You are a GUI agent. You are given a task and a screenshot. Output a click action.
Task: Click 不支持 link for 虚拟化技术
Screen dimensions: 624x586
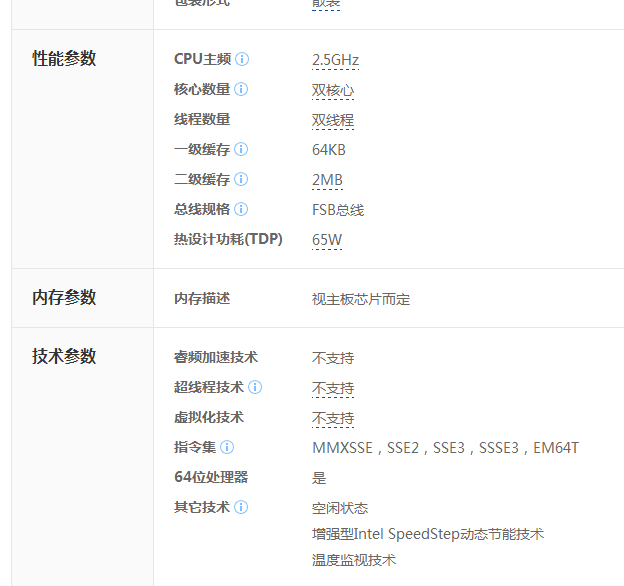point(333,418)
